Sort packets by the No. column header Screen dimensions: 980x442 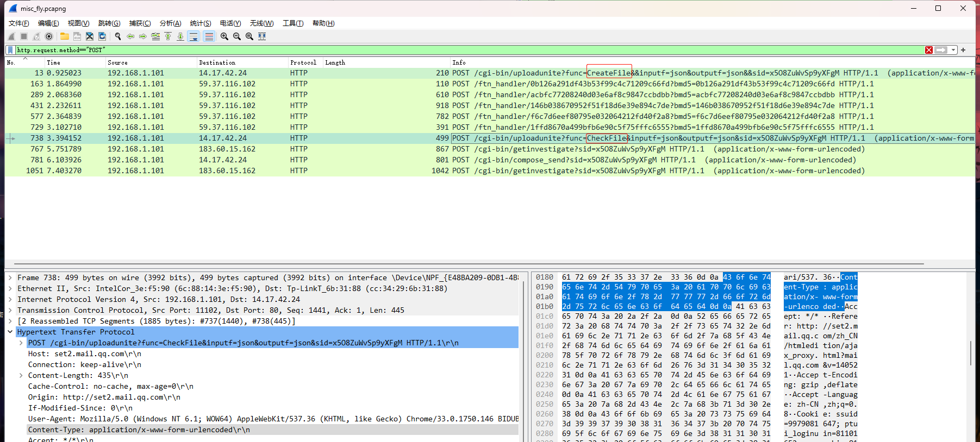click(24, 62)
